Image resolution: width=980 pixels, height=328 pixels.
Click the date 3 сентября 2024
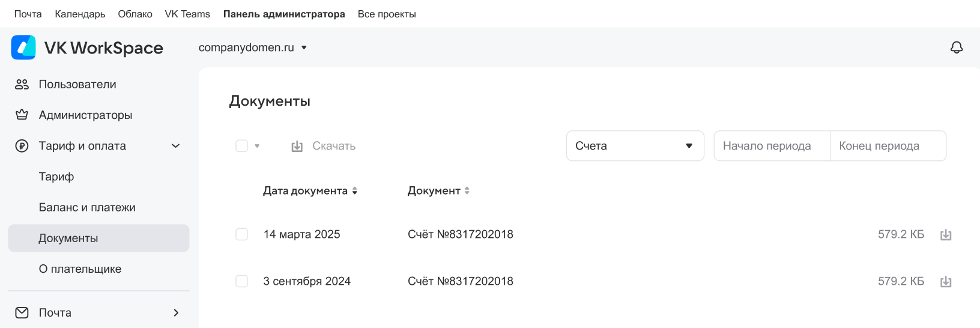point(307,281)
